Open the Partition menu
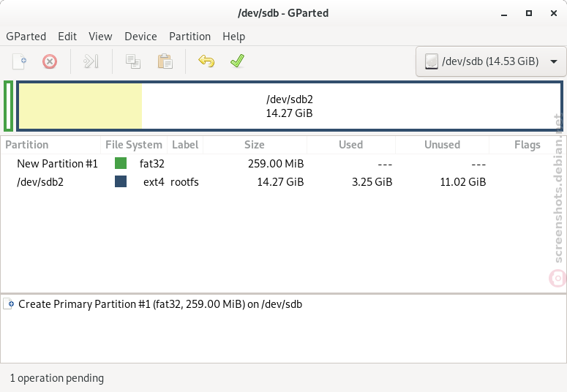Screen dimensions: 567x392 (x=189, y=36)
